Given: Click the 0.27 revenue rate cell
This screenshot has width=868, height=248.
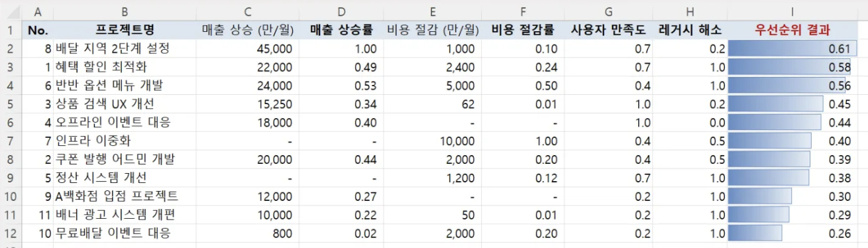Looking at the screenshot, I should click(341, 196).
